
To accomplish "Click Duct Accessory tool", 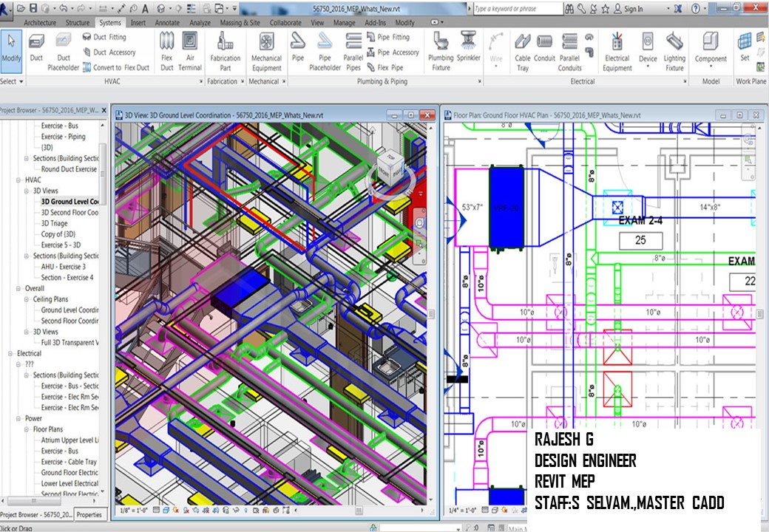I will click(x=109, y=52).
